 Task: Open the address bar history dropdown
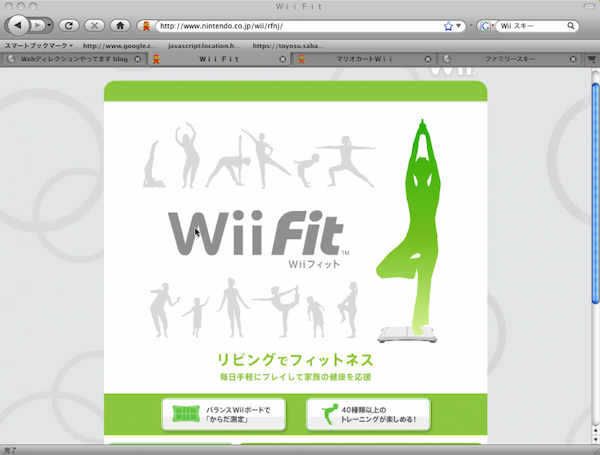(x=459, y=26)
